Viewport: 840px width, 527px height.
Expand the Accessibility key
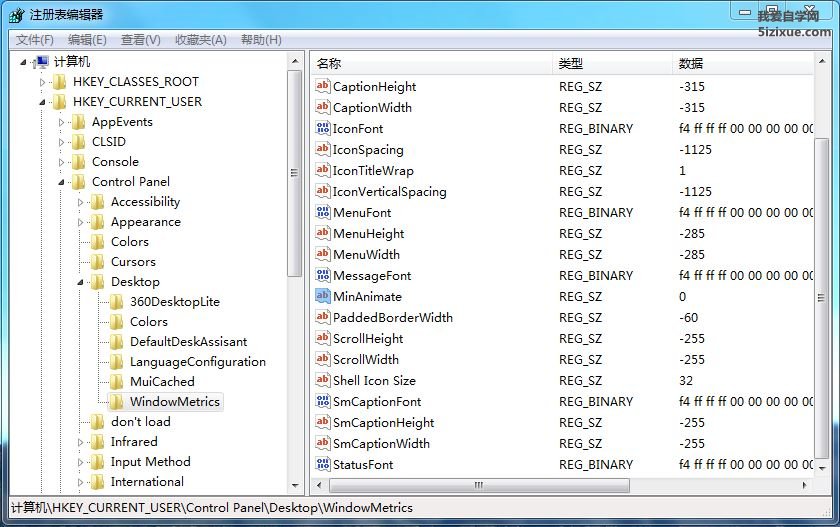coord(80,202)
